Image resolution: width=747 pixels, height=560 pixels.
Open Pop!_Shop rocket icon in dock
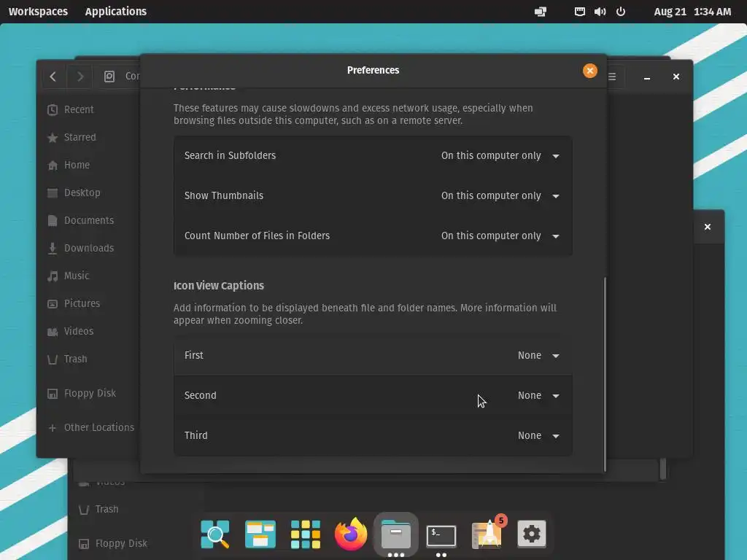(487, 534)
